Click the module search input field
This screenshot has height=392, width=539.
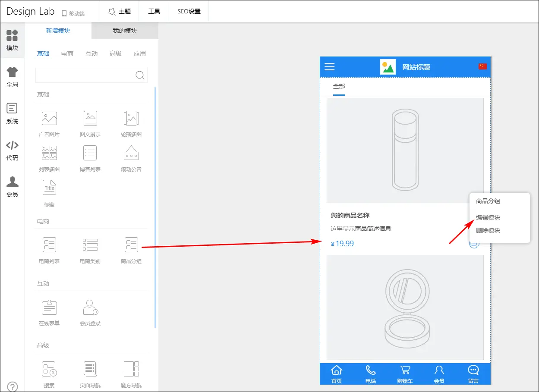pos(85,75)
